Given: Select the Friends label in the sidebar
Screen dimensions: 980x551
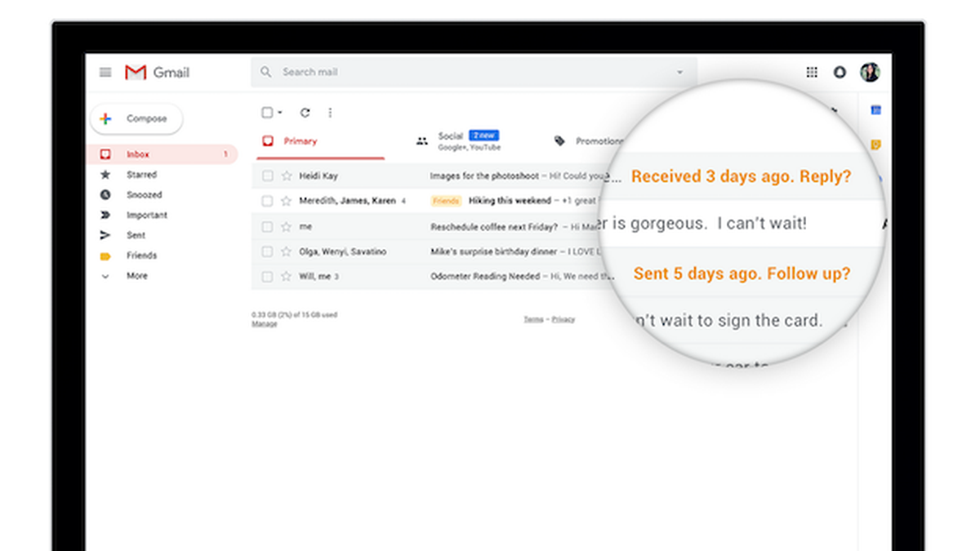Looking at the screenshot, I should click(140, 255).
